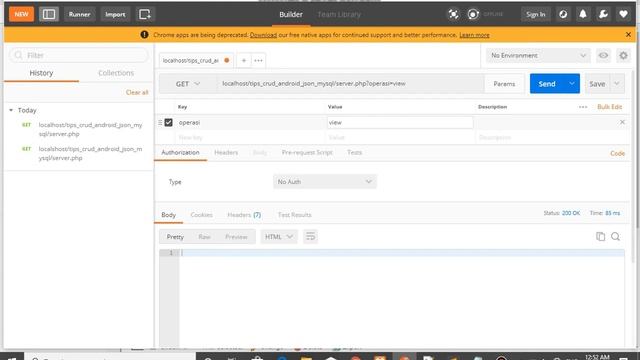Screen dimensions: 640x360
Task: Copy response with the copy icon
Action: 600,236
